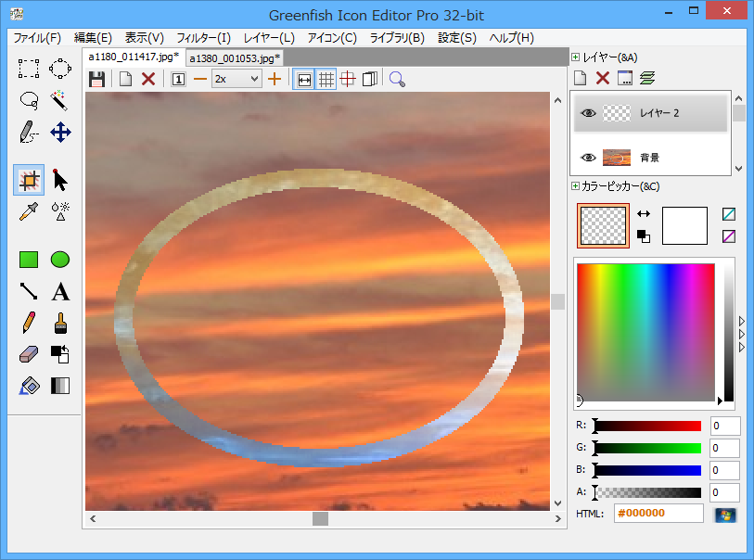754x560 pixels.
Task: Delete the selected layer with red X
Action: (x=603, y=79)
